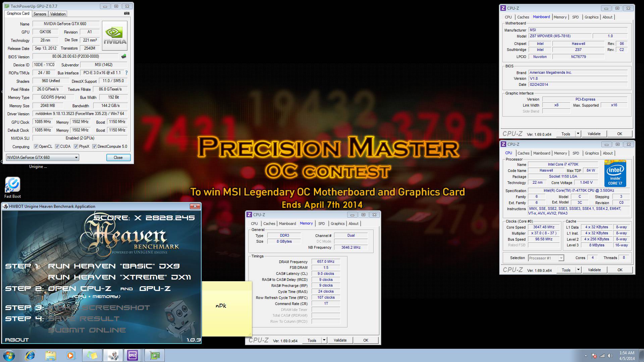Show hidden tray icons arrow
Screen dimensions: 644x362
pos(586,356)
